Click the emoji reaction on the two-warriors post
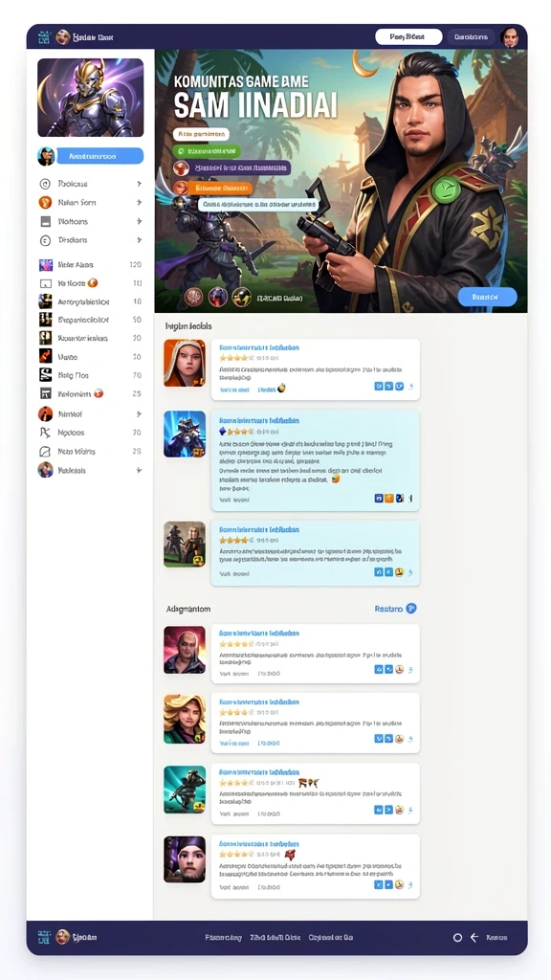 tap(399, 572)
